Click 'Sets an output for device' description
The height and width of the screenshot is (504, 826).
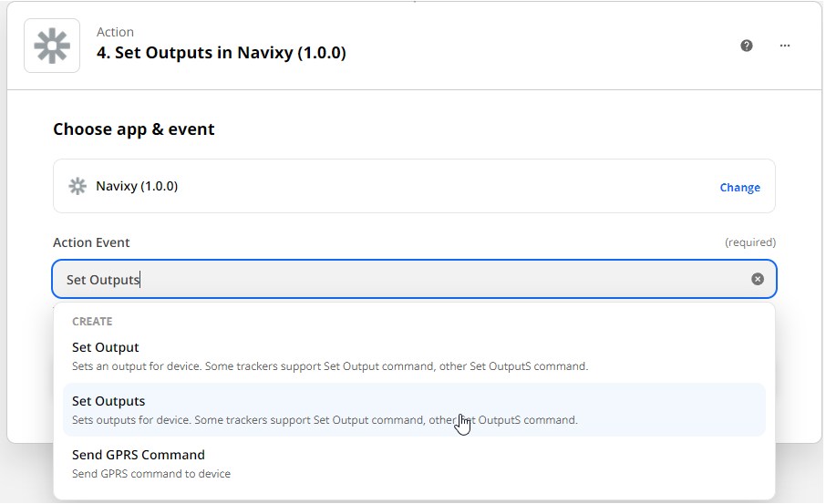(330, 366)
